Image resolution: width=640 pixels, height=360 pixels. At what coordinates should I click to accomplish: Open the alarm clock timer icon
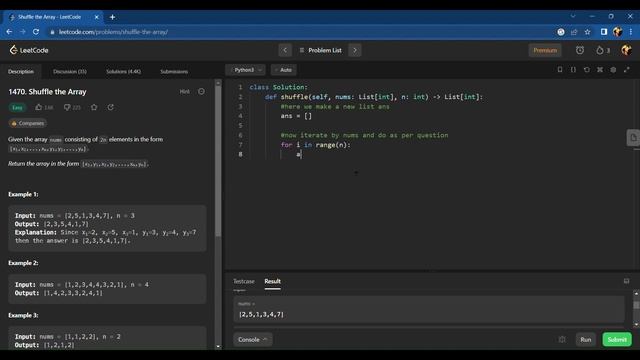(x=580, y=50)
